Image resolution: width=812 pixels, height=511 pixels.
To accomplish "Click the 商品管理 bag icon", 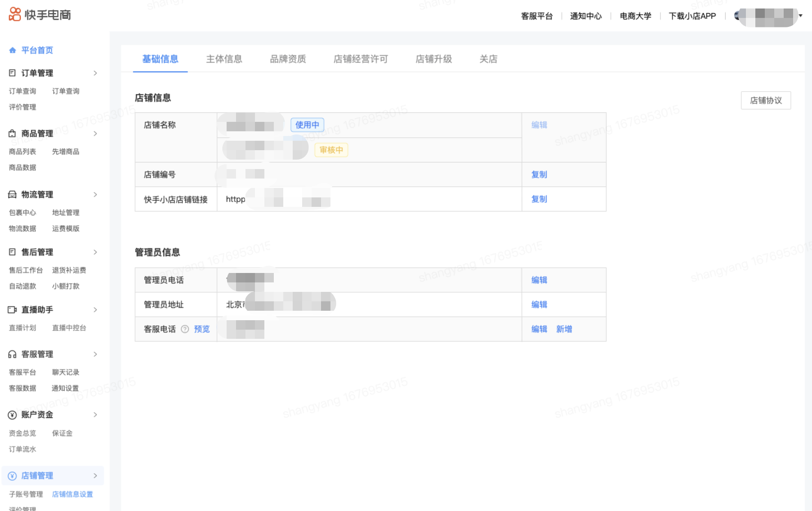I will [x=12, y=134].
